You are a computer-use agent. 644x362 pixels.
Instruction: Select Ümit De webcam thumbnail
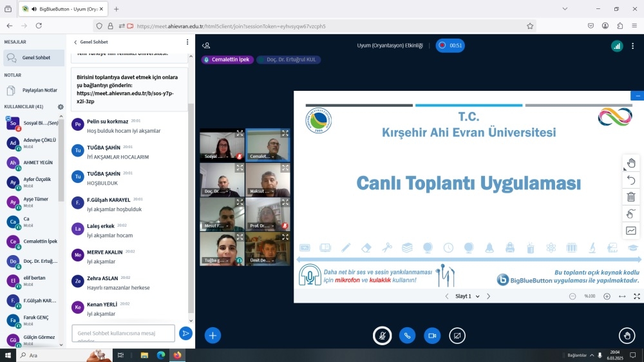[x=268, y=249]
